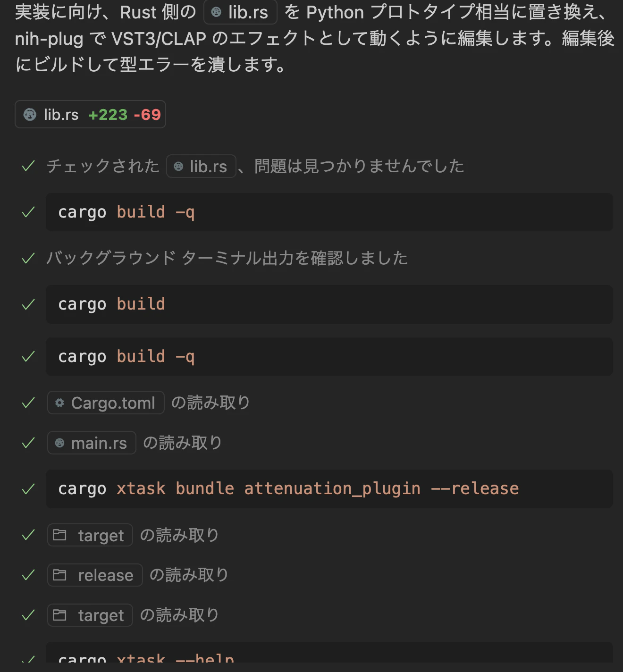Toggle the checkmark next to Cargo.toml read step
Viewport: 623px width, 672px height.
28,402
